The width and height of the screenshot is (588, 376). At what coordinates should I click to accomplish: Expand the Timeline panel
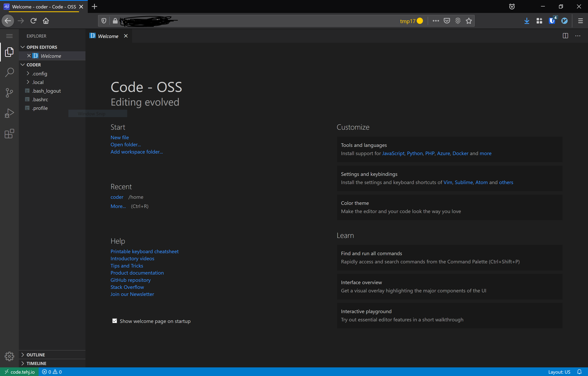click(36, 363)
